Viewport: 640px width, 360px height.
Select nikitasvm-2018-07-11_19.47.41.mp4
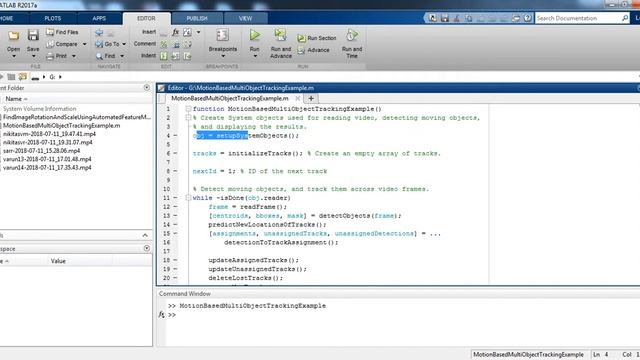49,134
